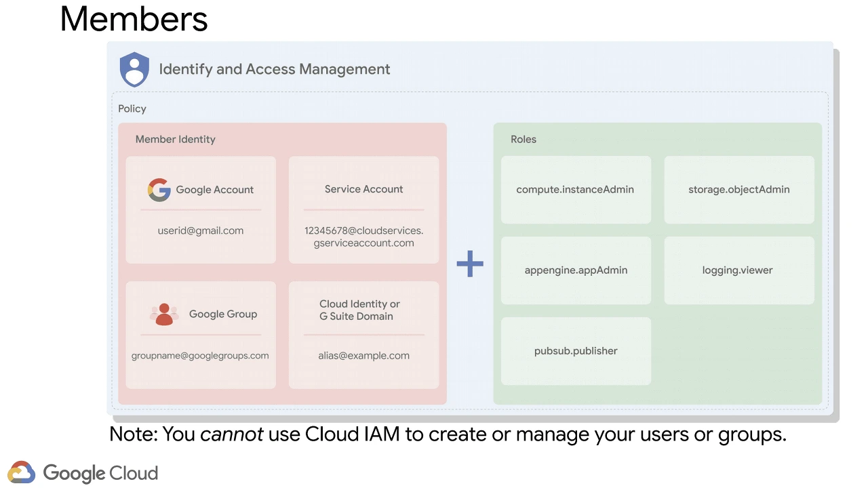868x488 pixels.
Task: Click the Google G logo icon
Action: point(159,190)
